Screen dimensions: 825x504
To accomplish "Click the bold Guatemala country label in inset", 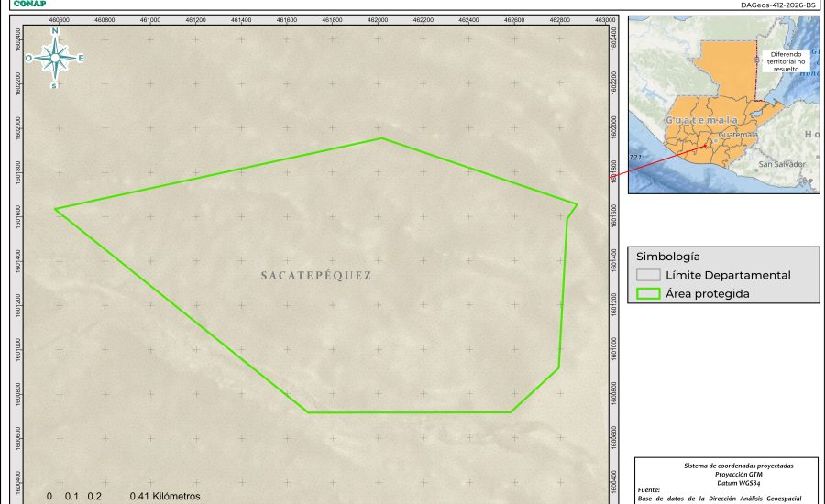I will (701, 121).
